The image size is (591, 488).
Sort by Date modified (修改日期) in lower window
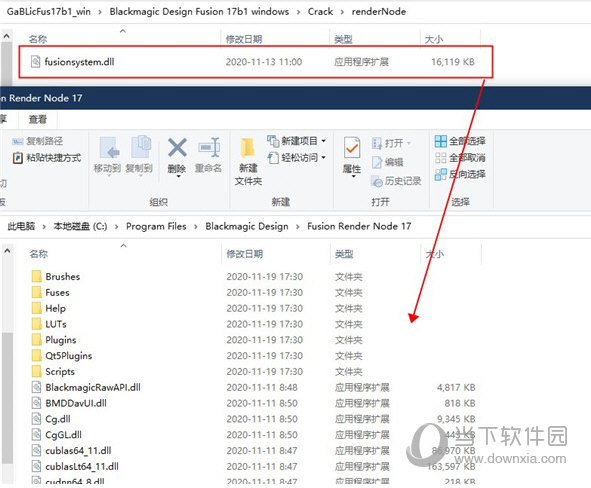point(245,254)
